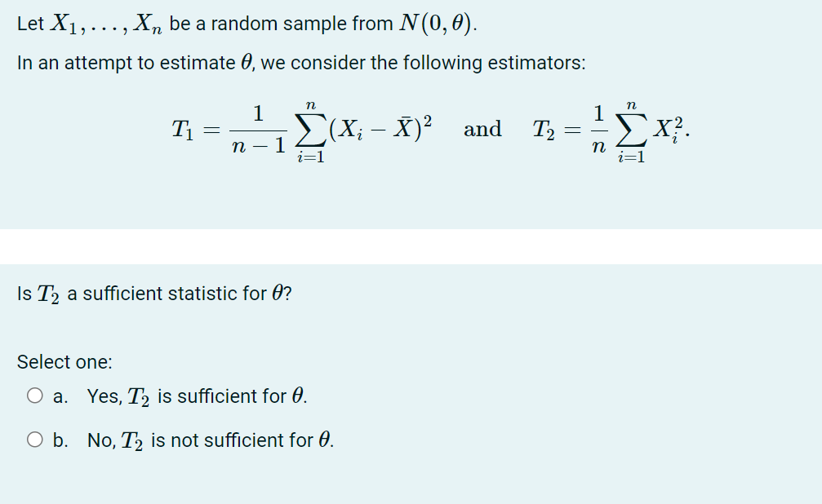
Task: Click the word 'and' between formulas
Action: coord(482,129)
